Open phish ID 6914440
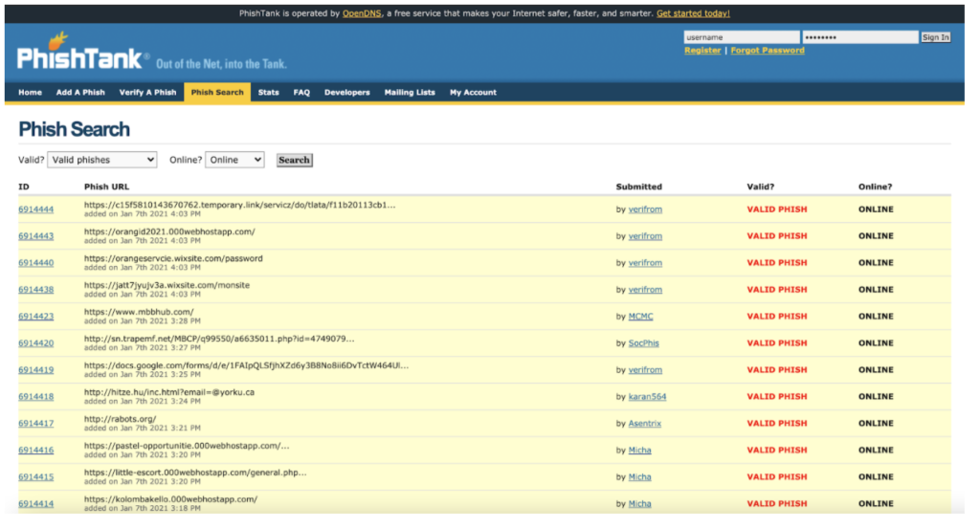The image size is (980, 529). [x=36, y=264]
